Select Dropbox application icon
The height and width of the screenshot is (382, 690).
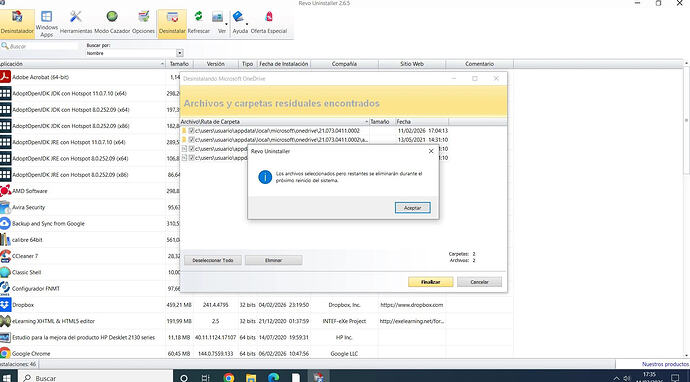5,305
